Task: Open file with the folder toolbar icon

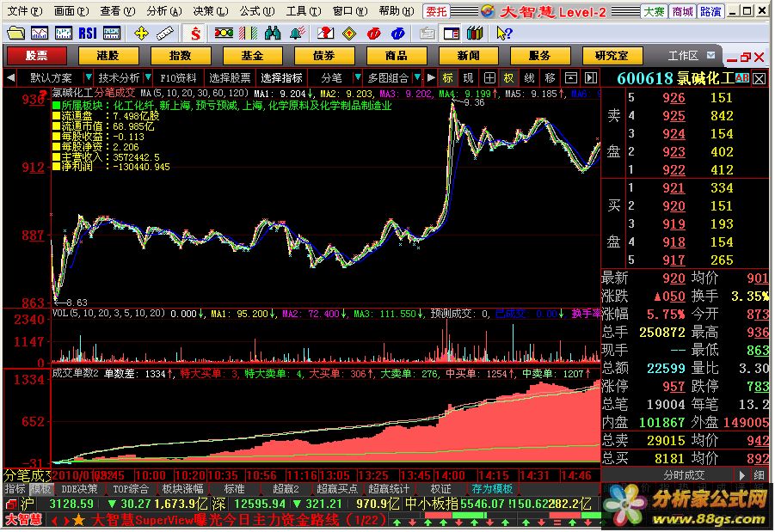Action: [x=15, y=34]
